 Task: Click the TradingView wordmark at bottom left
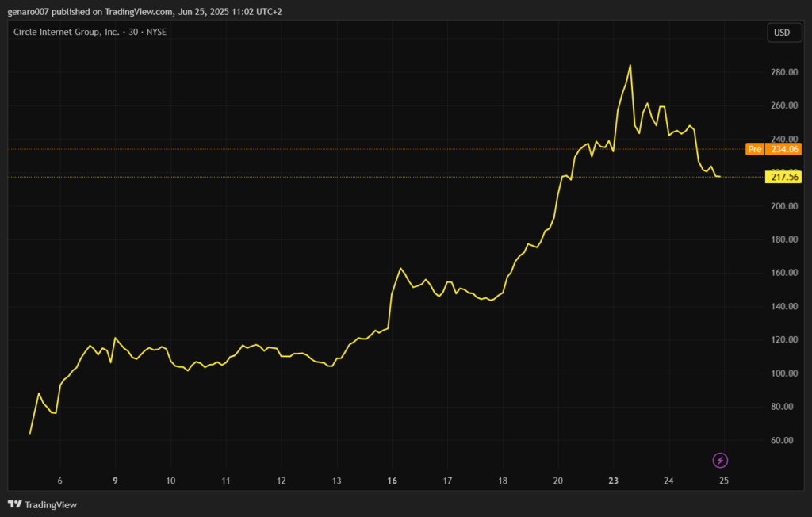tap(51, 504)
